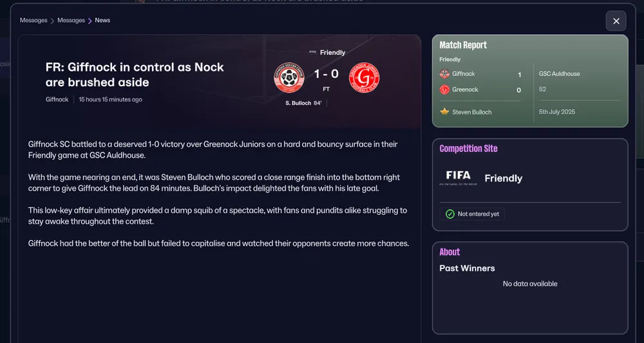Go to first Messages breadcrumb
Screen dimensions: 644x343
click(x=33, y=21)
